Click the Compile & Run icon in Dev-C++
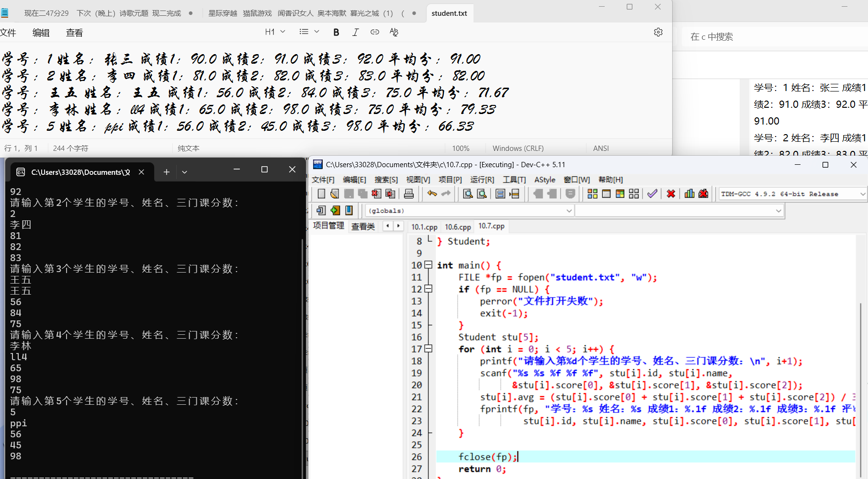868x479 pixels. 620,194
